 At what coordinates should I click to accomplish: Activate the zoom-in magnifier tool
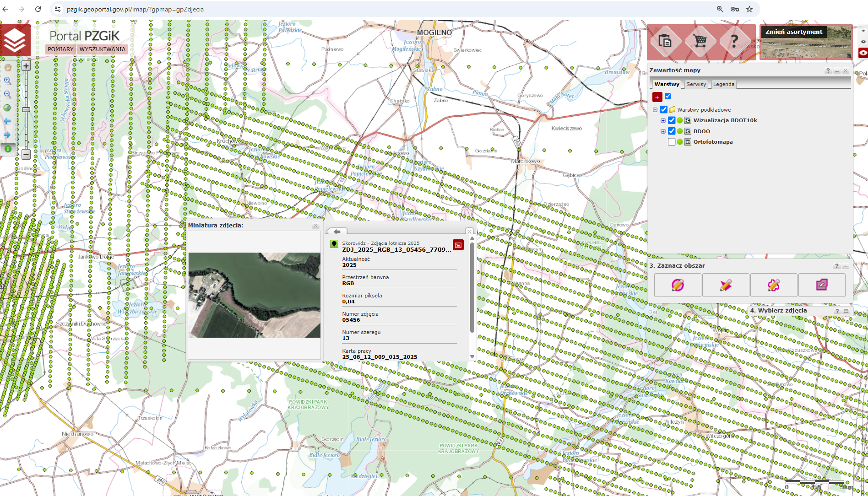pos(8,81)
